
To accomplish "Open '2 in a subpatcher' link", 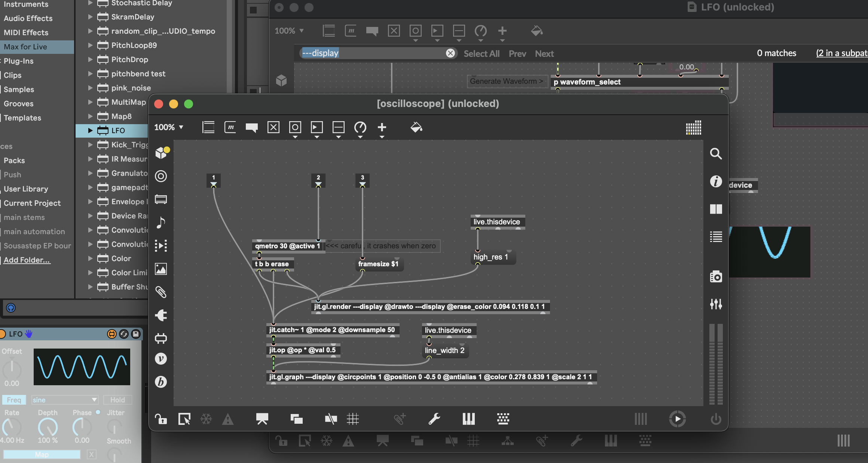I will click(842, 53).
